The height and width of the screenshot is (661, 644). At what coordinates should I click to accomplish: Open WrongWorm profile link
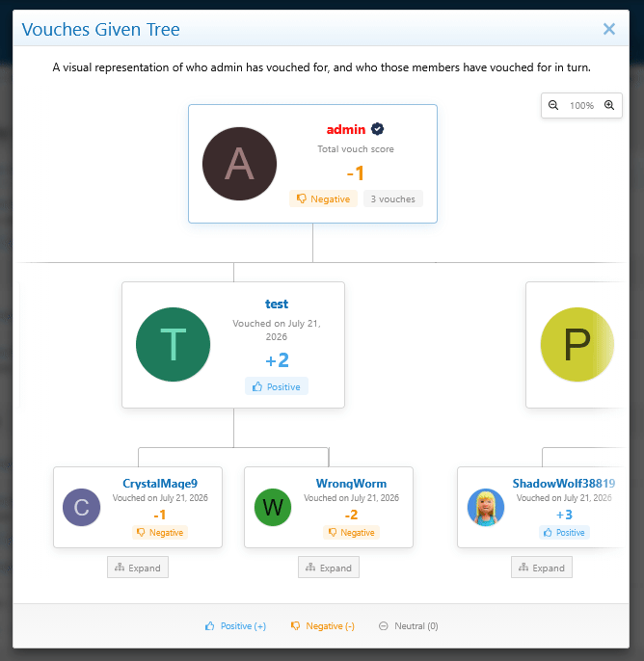(351, 483)
